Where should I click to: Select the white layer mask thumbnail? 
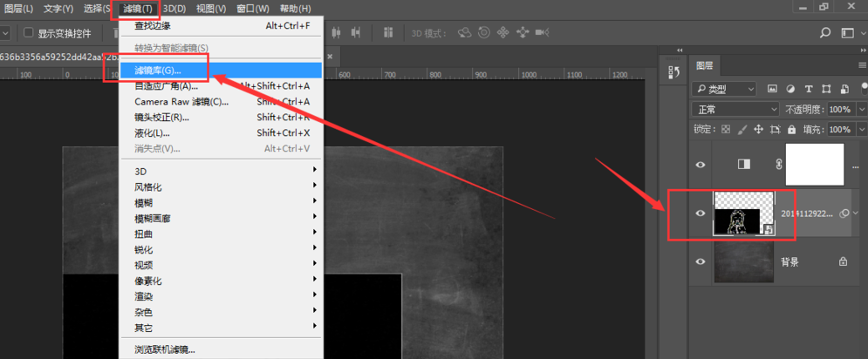(x=815, y=165)
